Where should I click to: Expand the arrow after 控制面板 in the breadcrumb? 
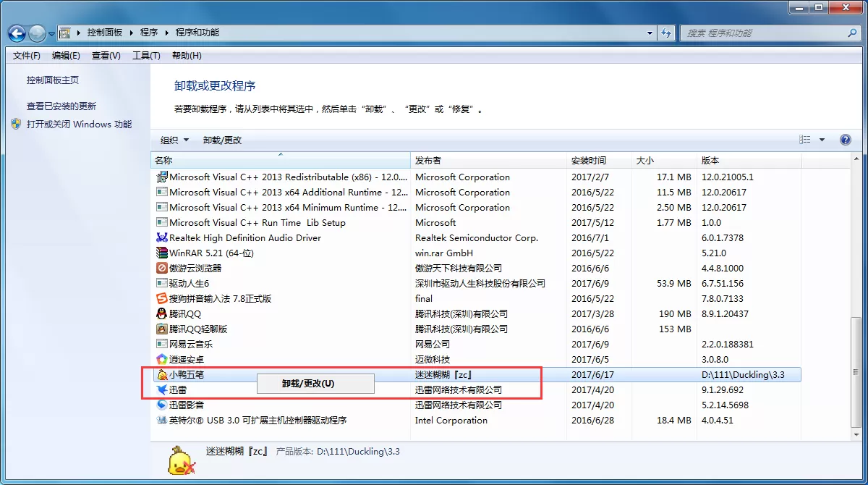[131, 33]
